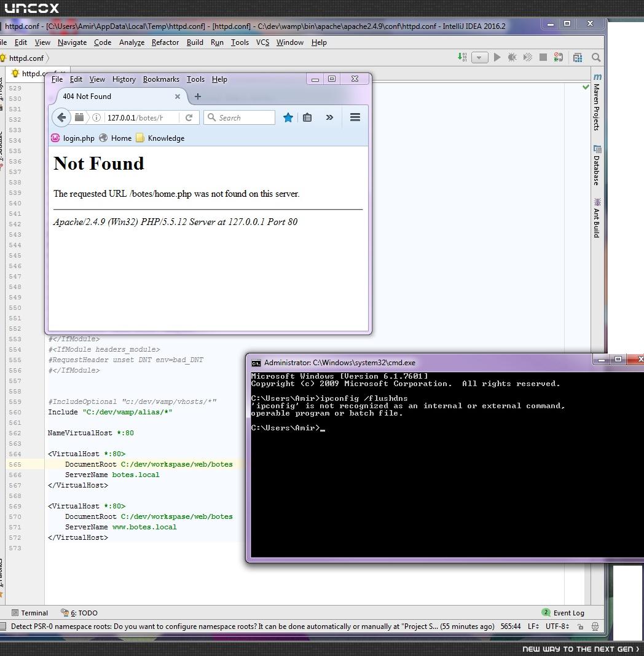Screen dimensions: 644x656
Task: Click the Run play icon in IntelliJ
Action: point(497,57)
